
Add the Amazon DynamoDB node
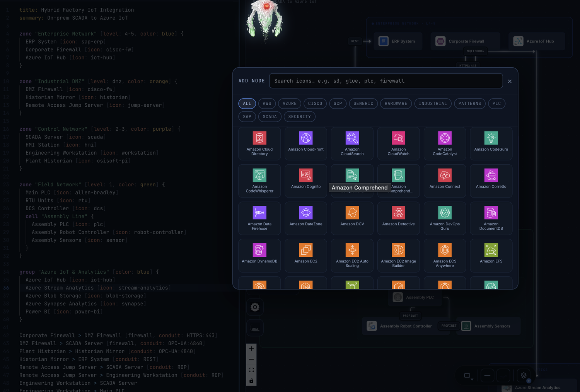pos(259,256)
